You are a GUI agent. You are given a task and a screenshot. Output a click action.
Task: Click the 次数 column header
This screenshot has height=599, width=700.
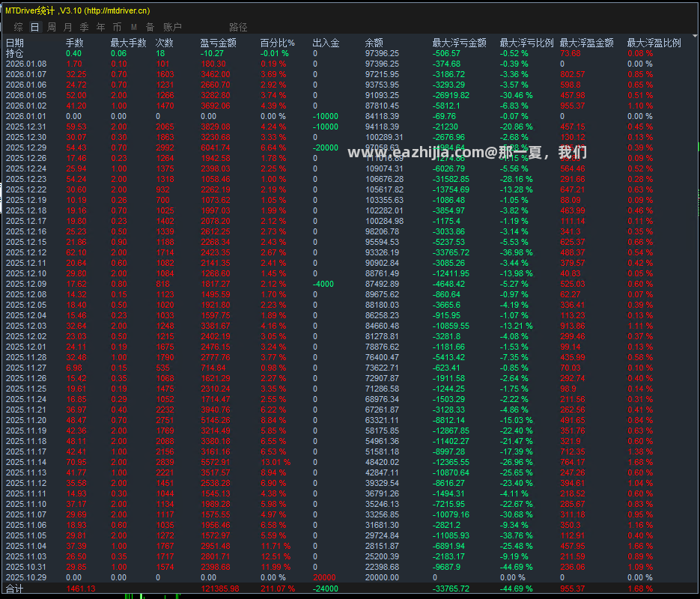point(164,43)
